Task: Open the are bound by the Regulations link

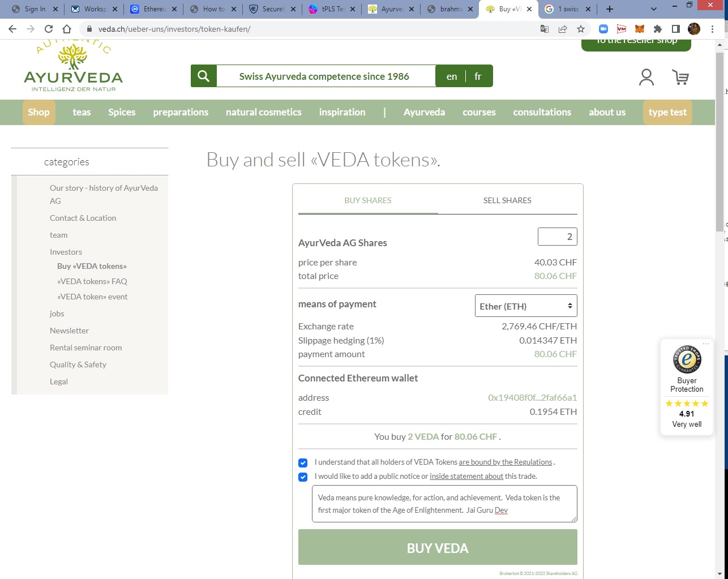Action: [x=505, y=462]
